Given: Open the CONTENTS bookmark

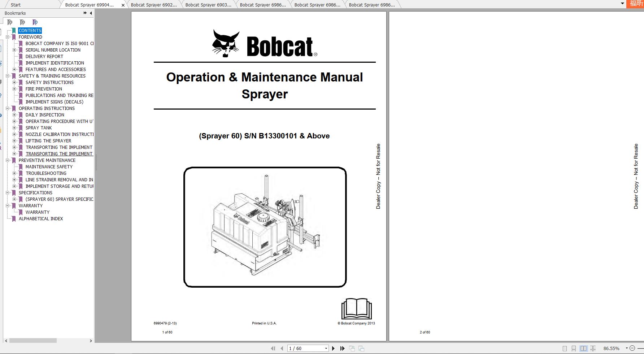Looking at the screenshot, I should pos(30,30).
